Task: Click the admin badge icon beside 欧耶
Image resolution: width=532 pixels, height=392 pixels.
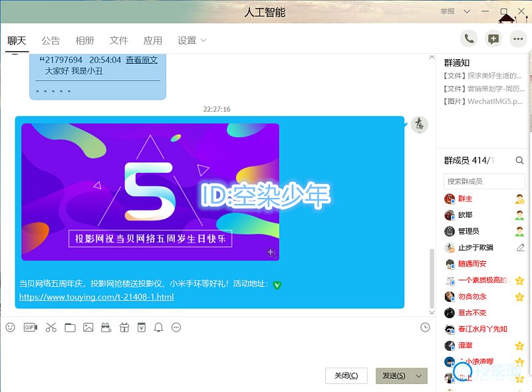Action: pos(519,215)
